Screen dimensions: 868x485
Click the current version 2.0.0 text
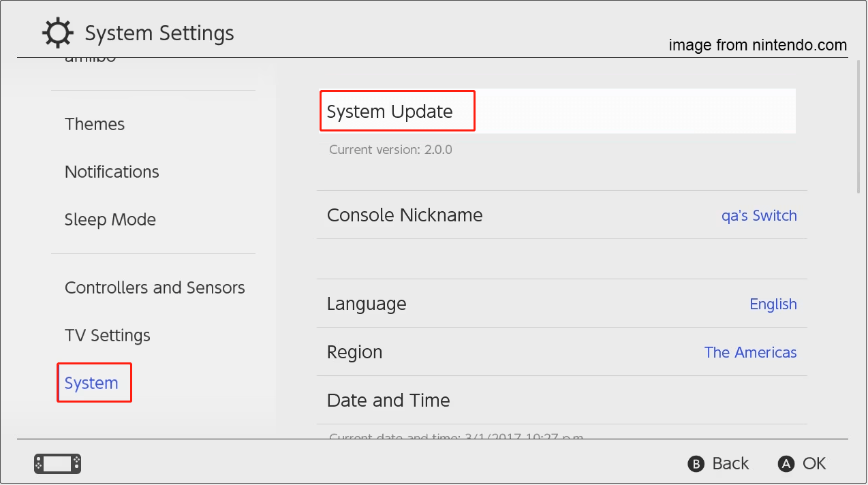390,149
